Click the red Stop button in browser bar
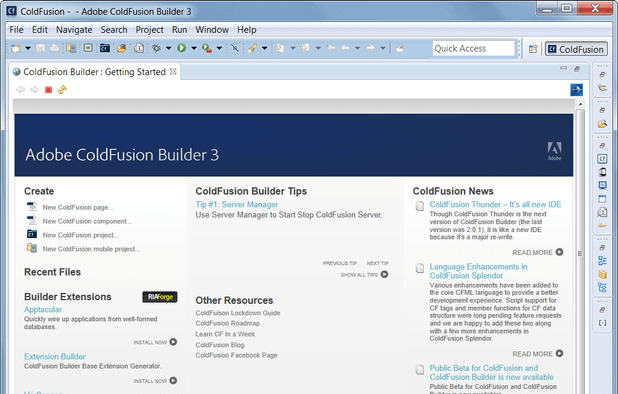The width and height of the screenshot is (618, 394). pos(48,90)
